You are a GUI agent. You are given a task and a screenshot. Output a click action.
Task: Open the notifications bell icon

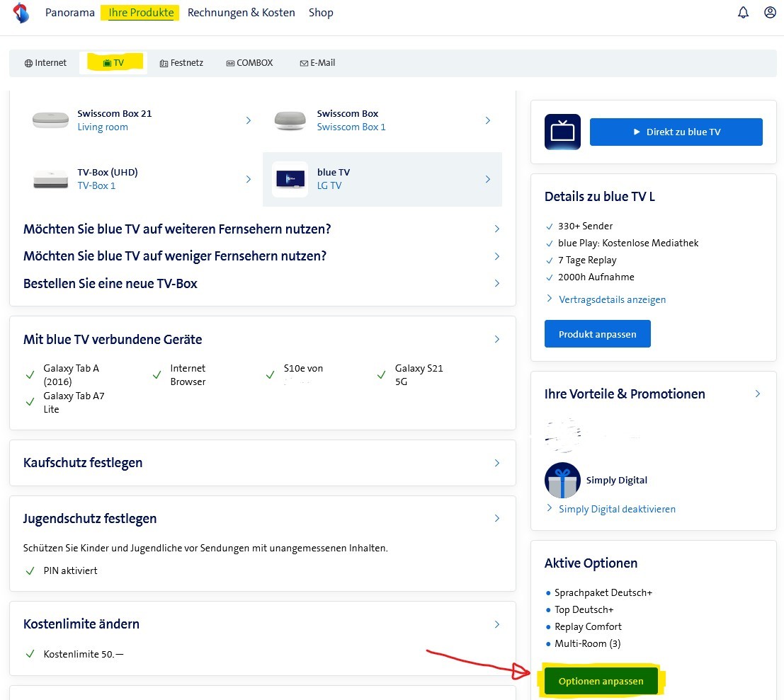743,13
